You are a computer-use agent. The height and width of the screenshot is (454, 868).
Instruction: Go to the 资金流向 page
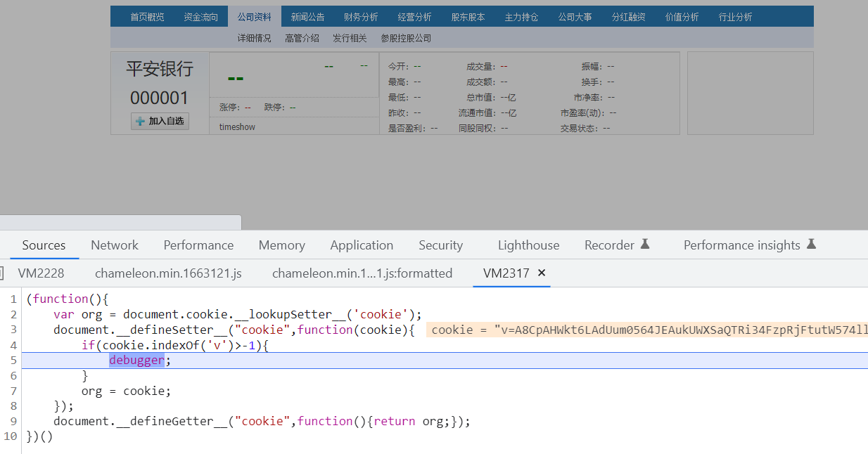[200, 17]
